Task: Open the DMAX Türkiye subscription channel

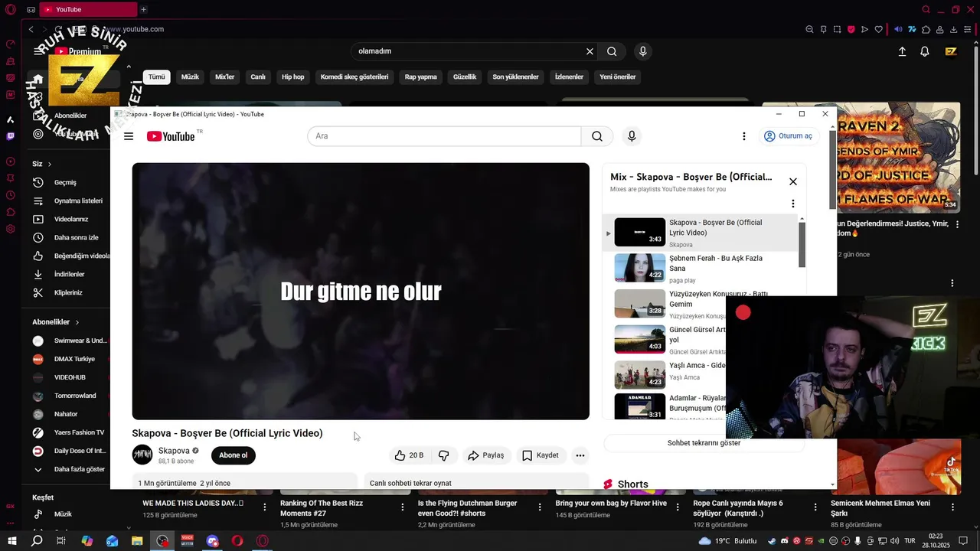Action: [67, 359]
